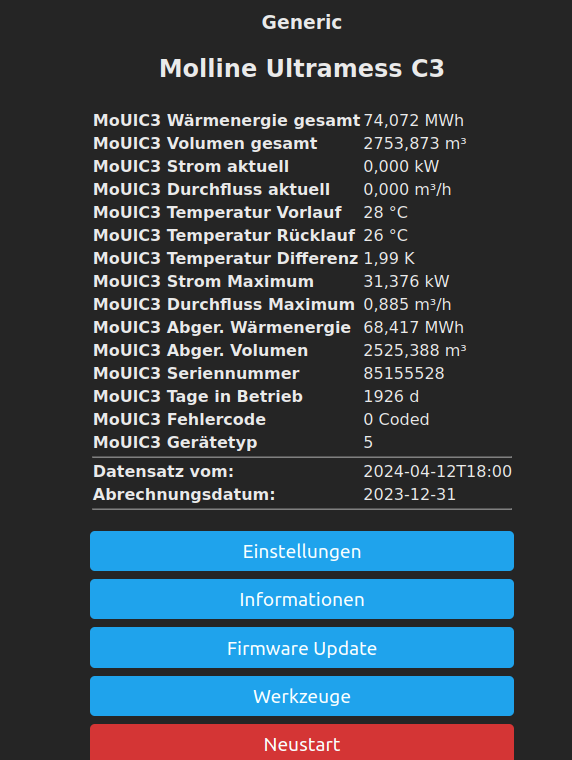
Task: Click the MoUIC3 Durchfluss Maximum label
Action: coord(224,304)
